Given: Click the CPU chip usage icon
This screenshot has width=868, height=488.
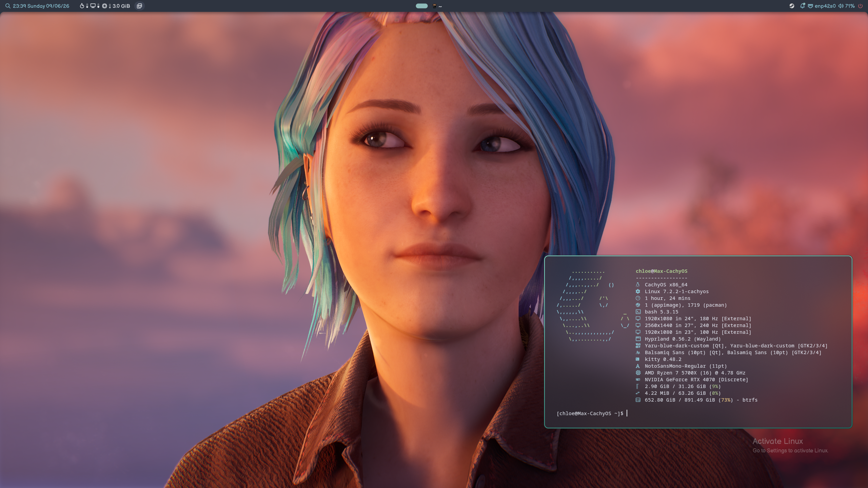Looking at the screenshot, I should click(104, 6).
